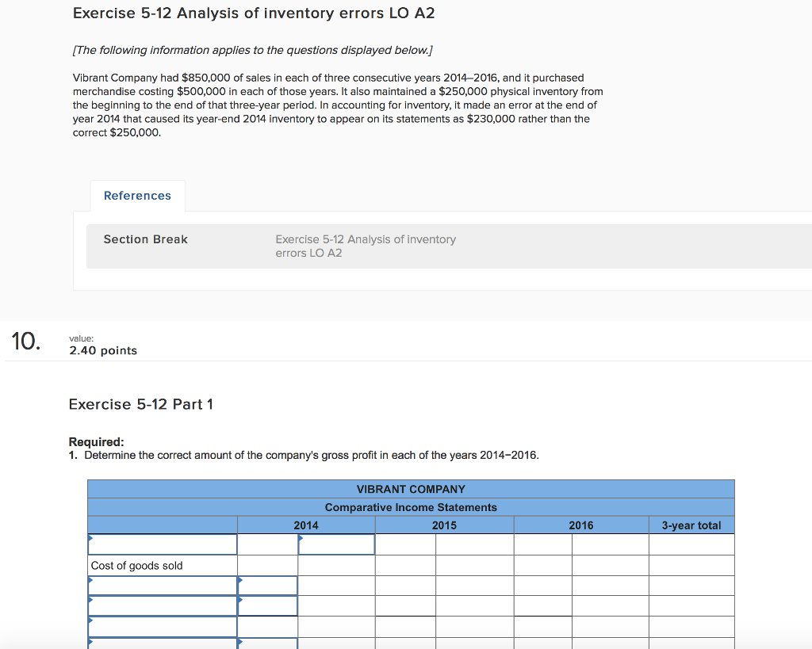Switch to the References tab
Screen dimensions: 812x649
pos(137,196)
